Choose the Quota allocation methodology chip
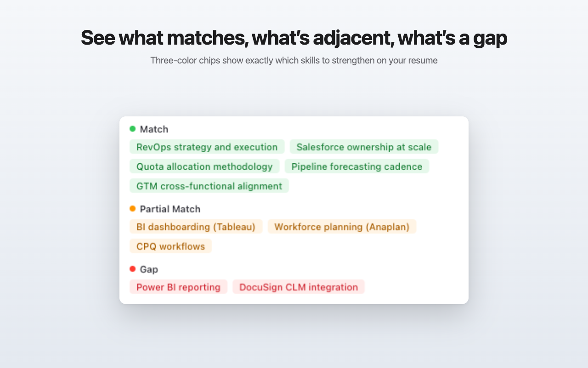 tap(204, 166)
